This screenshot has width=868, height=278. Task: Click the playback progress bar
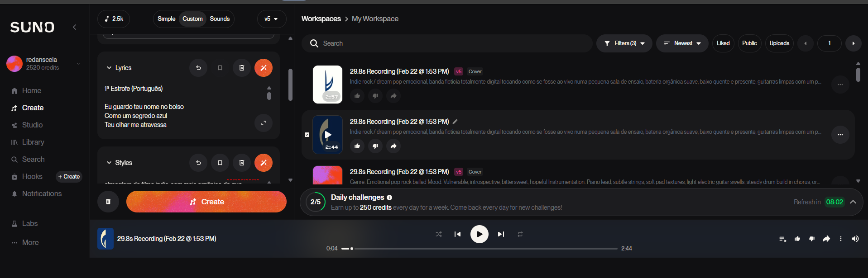point(480,248)
